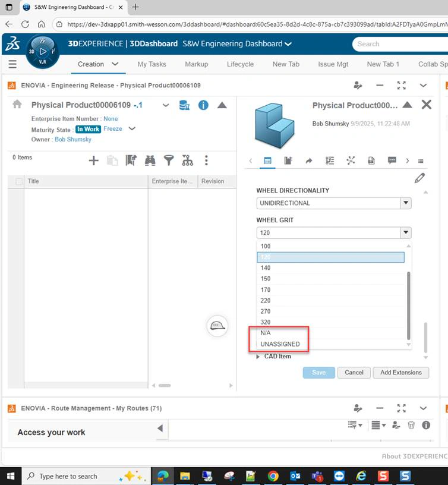Click the hierarchy tree icon in items toolbar
Viewport: 448px width, 485px height.
coord(187,160)
